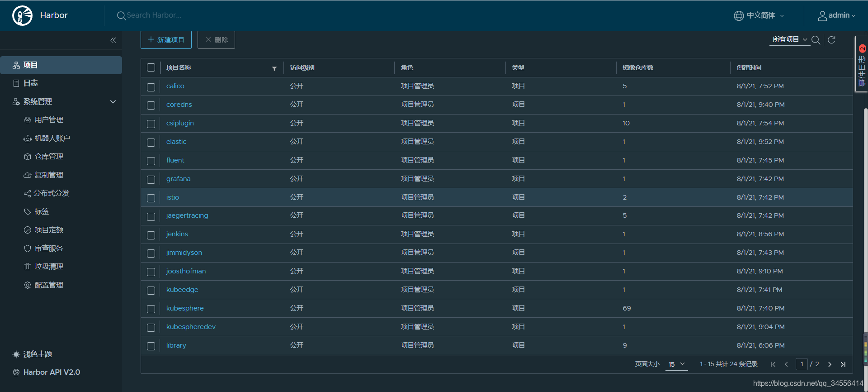The height and width of the screenshot is (392, 868).
Task: Click the search magnifier in project toolbar
Action: [x=816, y=40]
